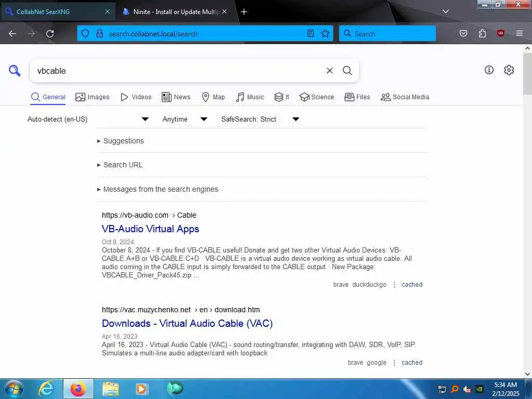Image resolution: width=532 pixels, height=399 pixels.
Task: Click the Firefox Search box
Action: tap(387, 34)
